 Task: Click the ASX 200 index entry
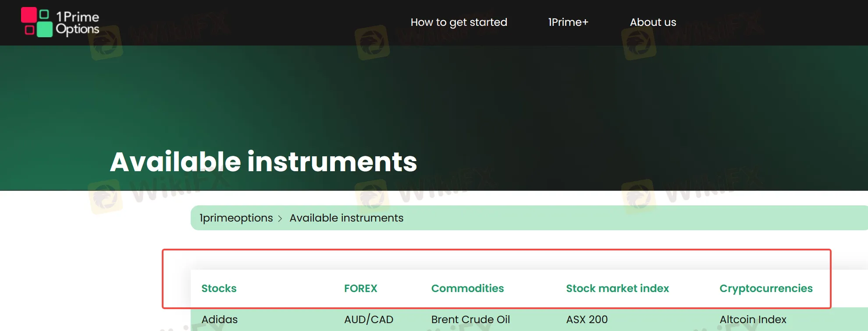pos(587,320)
